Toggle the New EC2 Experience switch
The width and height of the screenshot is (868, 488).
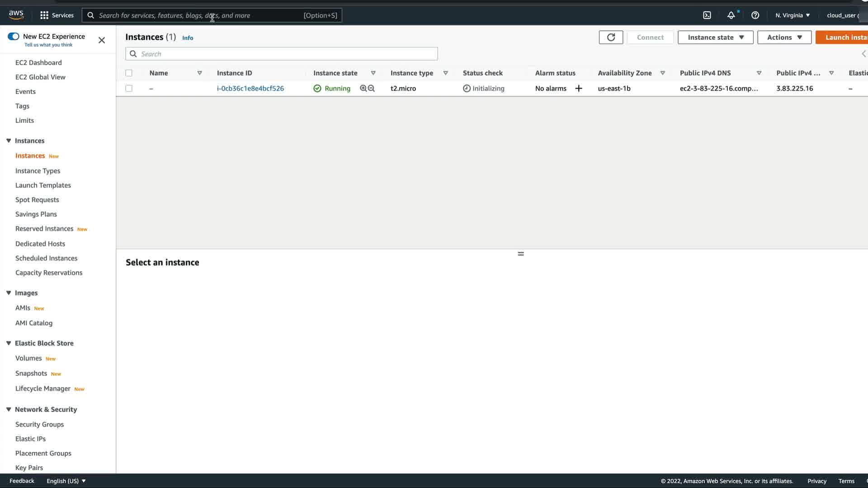coord(14,37)
